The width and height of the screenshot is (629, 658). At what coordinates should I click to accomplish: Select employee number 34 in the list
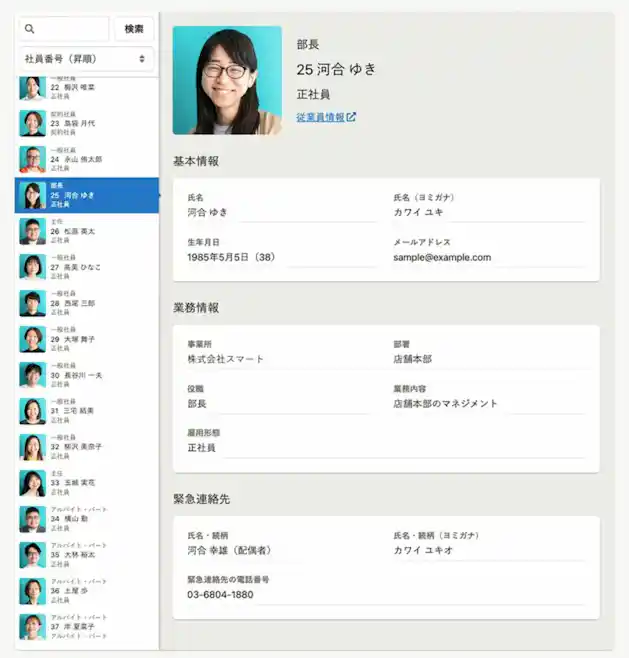87,519
